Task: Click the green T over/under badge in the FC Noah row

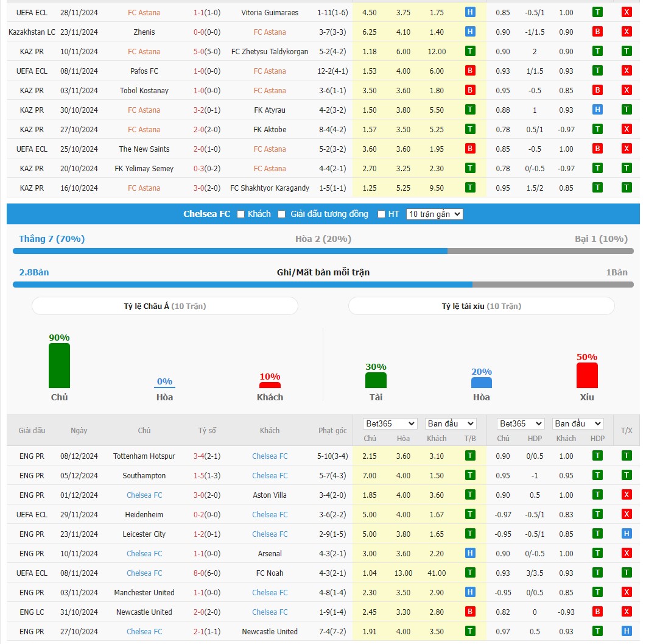Action: pyautogui.click(x=627, y=573)
